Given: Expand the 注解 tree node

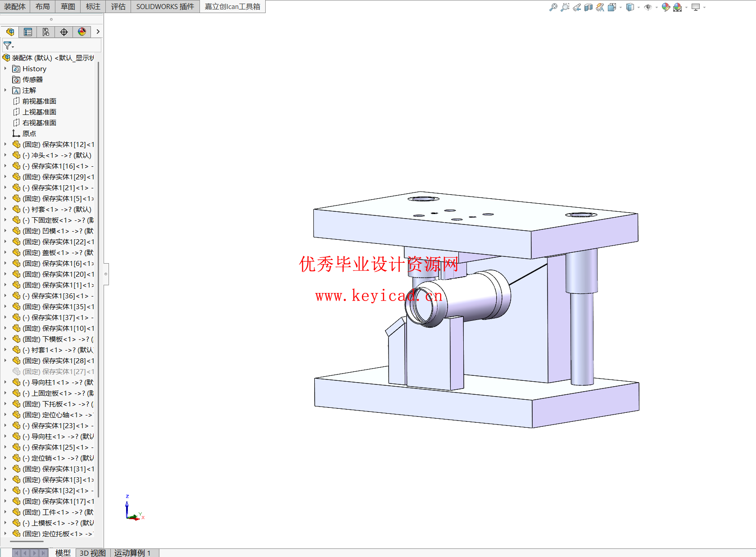Looking at the screenshot, I should pyautogui.click(x=5, y=90).
